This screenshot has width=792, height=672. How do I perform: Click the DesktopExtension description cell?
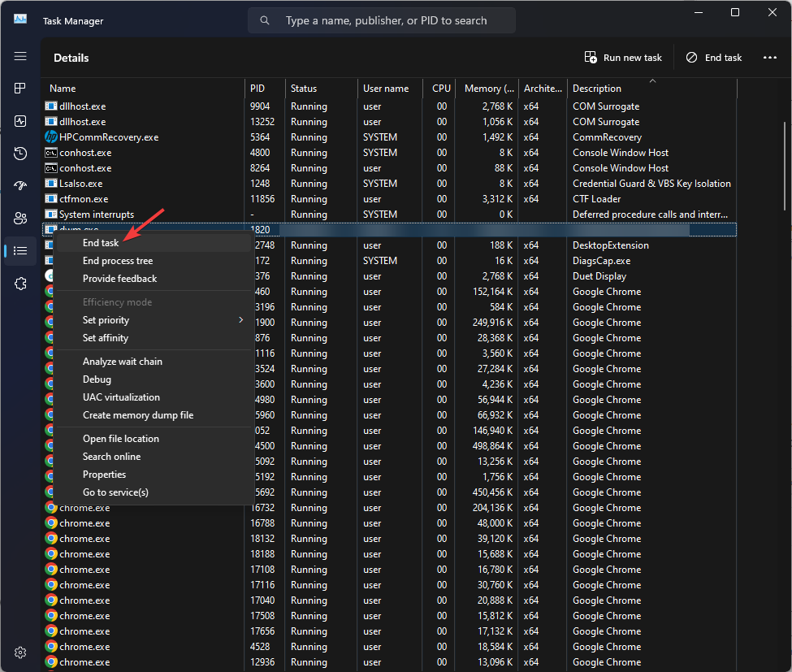pos(611,245)
